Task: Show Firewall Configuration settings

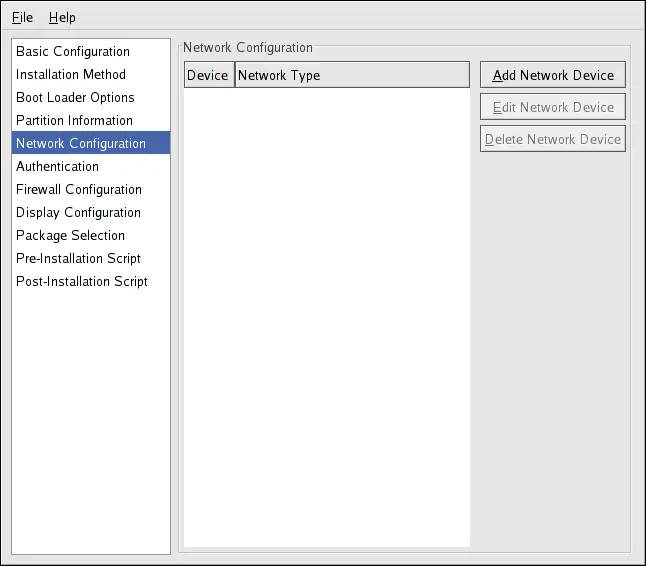Action: click(79, 189)
